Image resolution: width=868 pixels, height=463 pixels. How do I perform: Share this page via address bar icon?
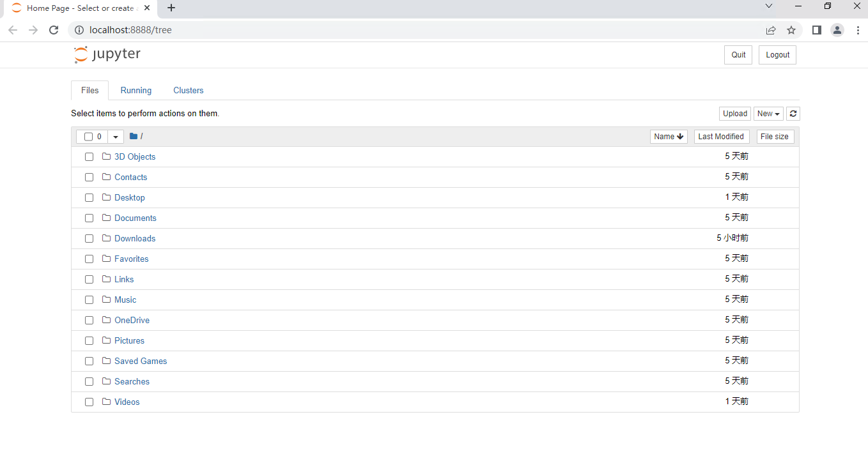[771, 30]
